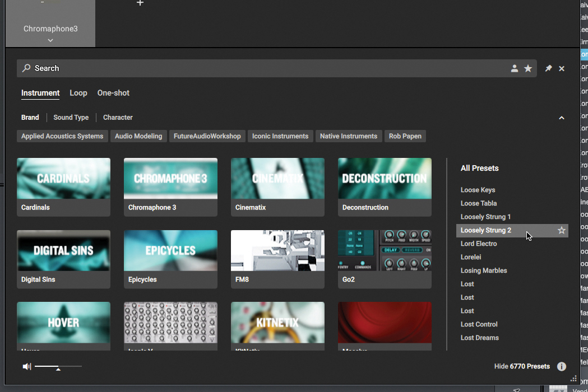Close the preset browser with X

(x=562, y=68)
